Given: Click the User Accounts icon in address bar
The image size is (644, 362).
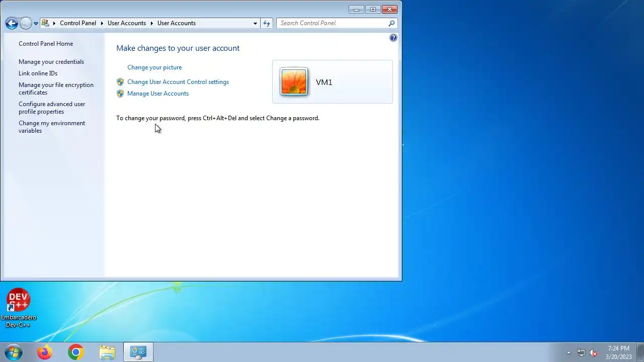Looking at the screenshot, I should tap(45, 23).
